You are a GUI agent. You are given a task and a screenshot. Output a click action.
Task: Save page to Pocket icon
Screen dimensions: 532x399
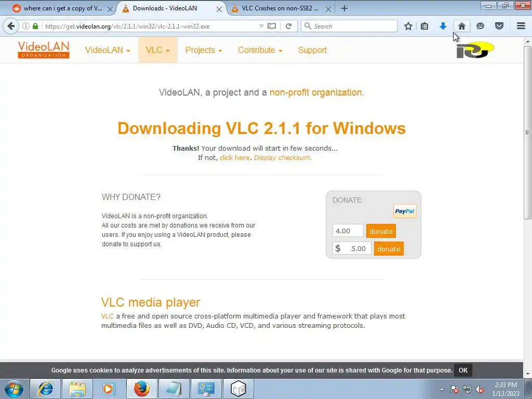point(499,26)
